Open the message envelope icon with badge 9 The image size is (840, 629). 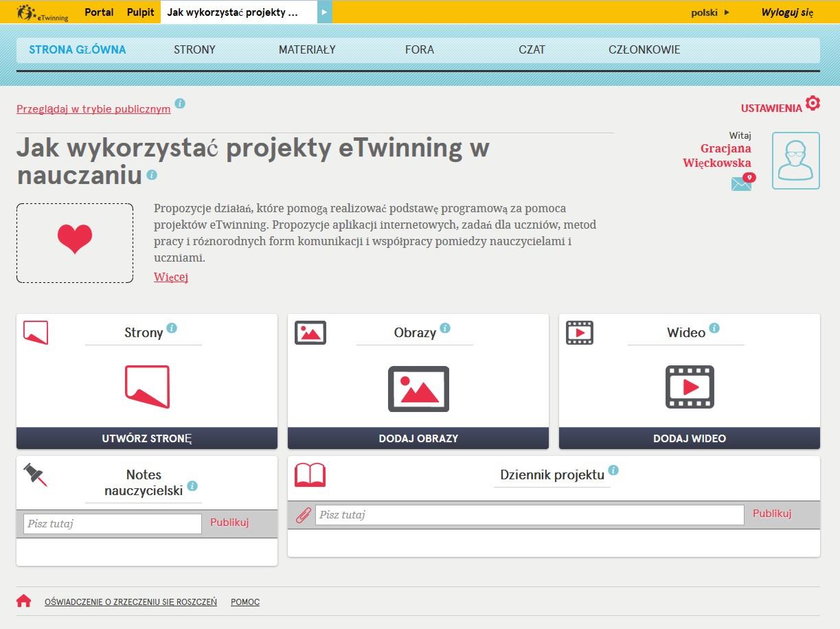(x=742, y=183)
